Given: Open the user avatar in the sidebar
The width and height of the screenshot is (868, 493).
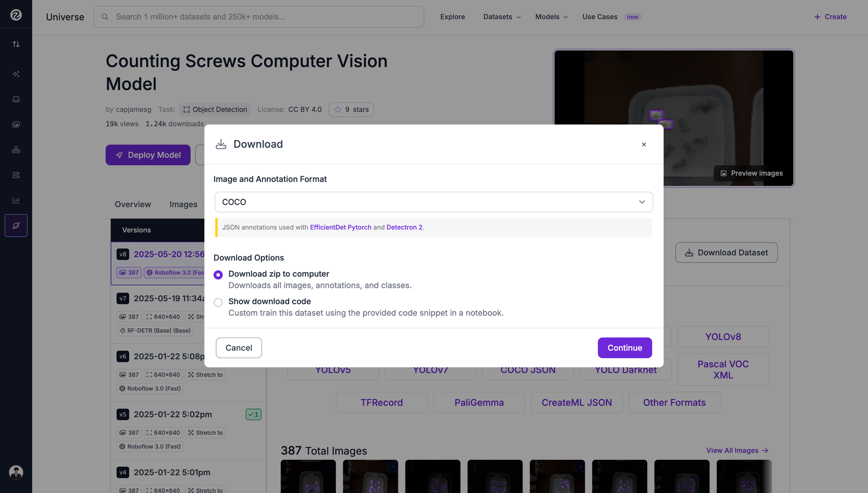Looking at the screenshot, I should [16, 472].
